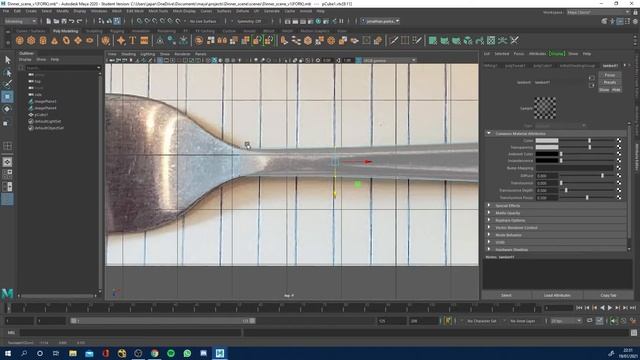This screenshot has height=360, width=640.
Task: Create a polygon plane from the shelf
Action: click(78, 40)
